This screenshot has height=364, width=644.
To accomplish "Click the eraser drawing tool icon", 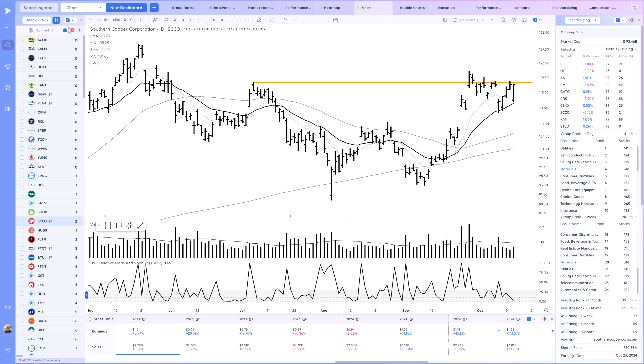I will point(259,20).
